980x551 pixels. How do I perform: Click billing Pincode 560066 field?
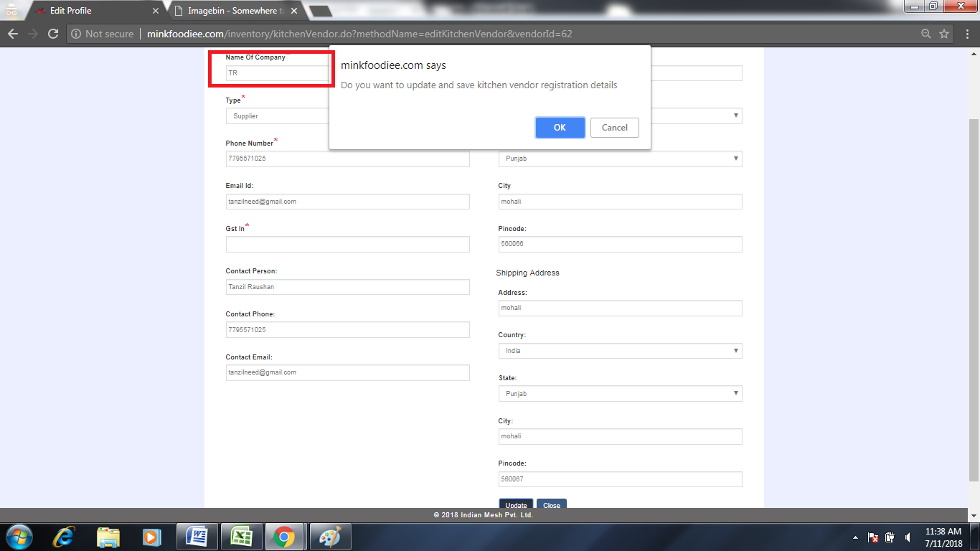click(620, 245)
